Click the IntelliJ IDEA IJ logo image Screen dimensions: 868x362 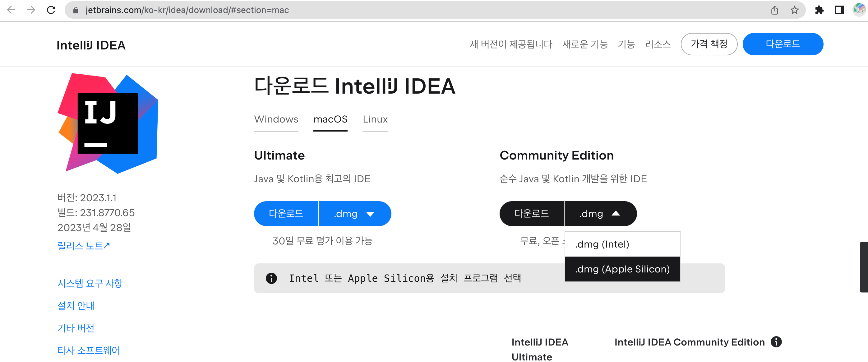tap(108, 123)
